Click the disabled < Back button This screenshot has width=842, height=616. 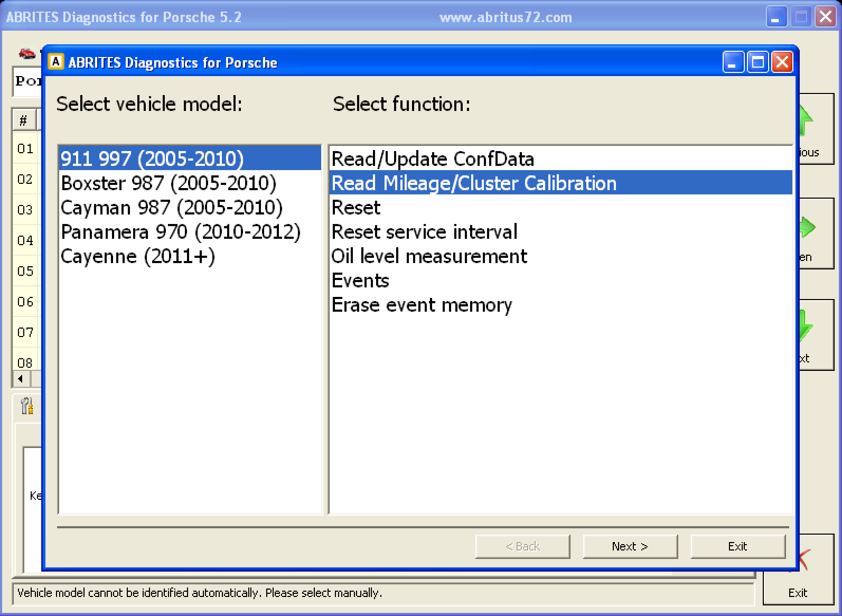(x=522, y=546)
